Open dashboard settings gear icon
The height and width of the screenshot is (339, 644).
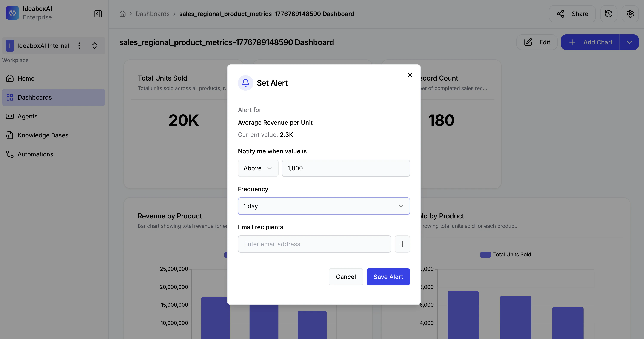(x=630, y=14)
